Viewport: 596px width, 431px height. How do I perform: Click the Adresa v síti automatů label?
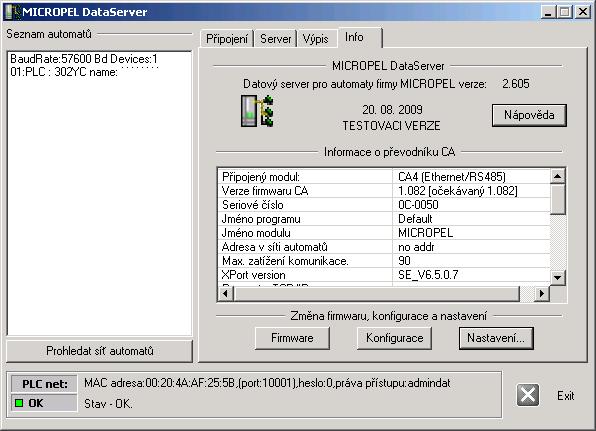tap(274, 247)
